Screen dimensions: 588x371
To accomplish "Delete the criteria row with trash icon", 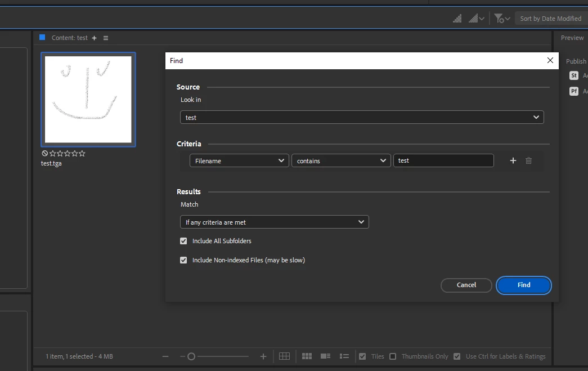I will [x=529, y=160].
